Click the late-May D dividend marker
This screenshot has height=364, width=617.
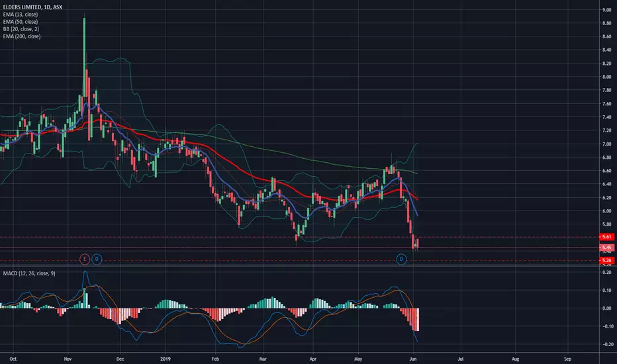[401, 259]
